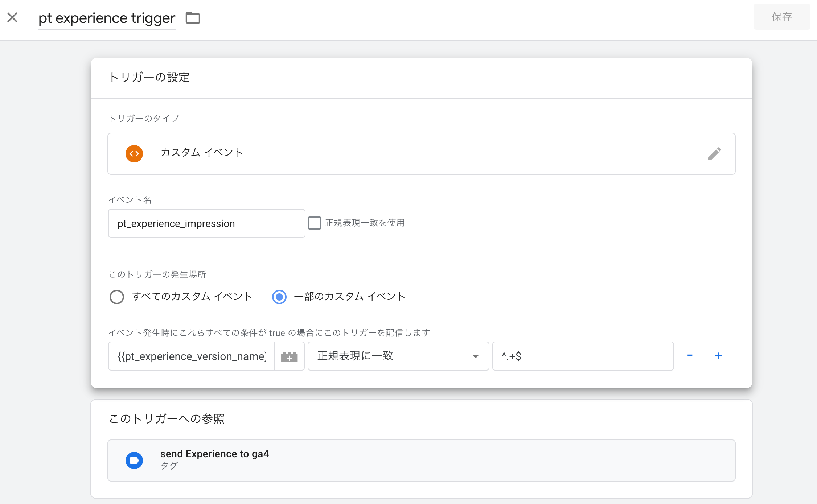Open folder icon next to trigger name
Image resolution: width=817 pixels, height=504 pixels.
coord(193,18)
